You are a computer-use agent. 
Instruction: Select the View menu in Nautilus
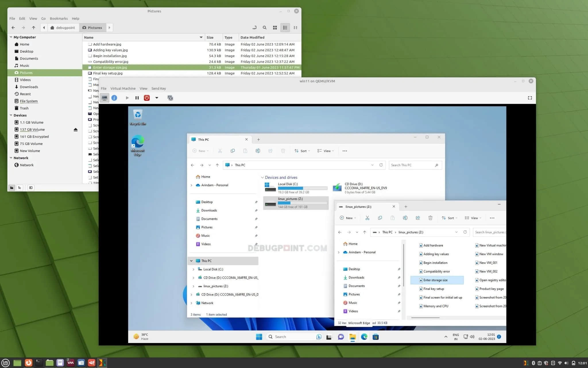(33, 18)
